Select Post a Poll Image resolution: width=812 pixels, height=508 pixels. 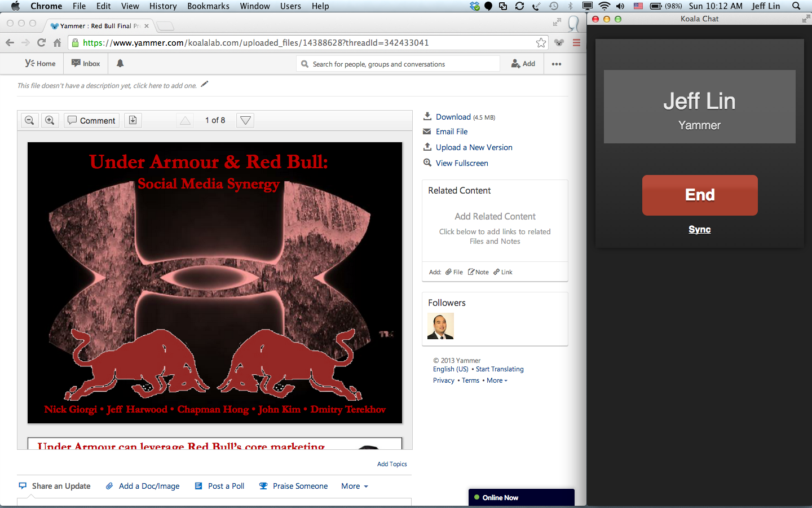pos(219,486)
